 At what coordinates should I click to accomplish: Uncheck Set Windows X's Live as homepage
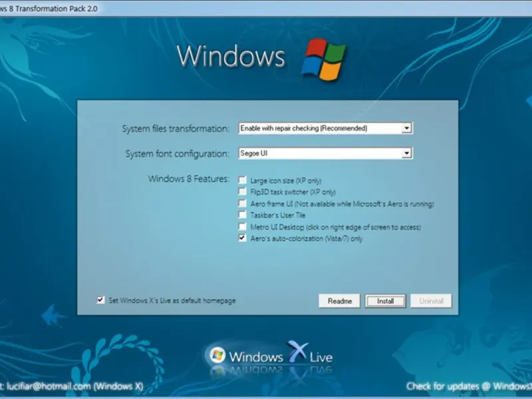(x=100, y=300)
